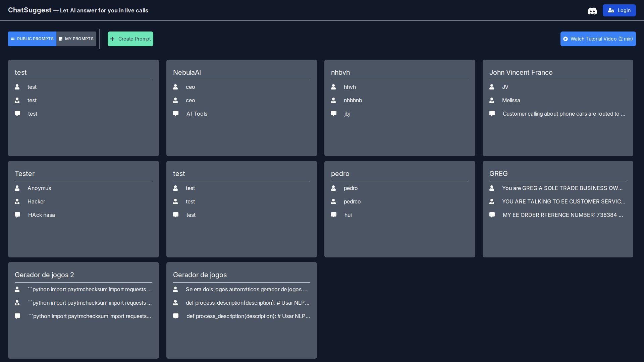Open the Discord icon in the header

(592, 11)
